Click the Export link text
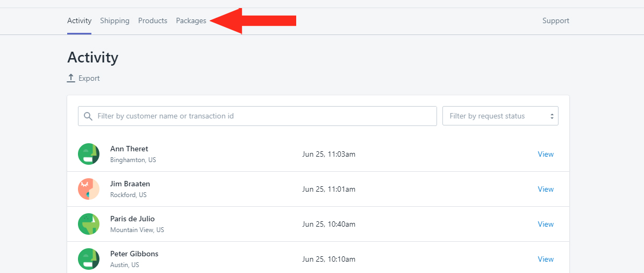644x273 pixels. [89, 78]
